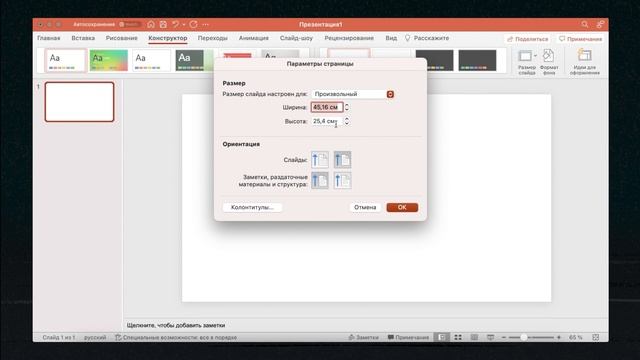Open the Специальные возможности accessibility check status
Screen dimensions: 640x360
[x=176, y=338]
